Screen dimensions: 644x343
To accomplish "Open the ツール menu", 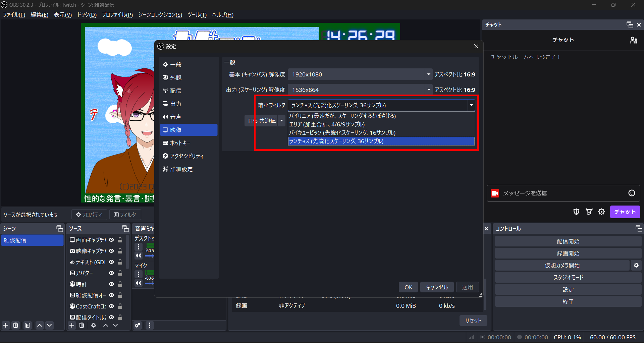I will pyautogui.click(x=197, y=15).
